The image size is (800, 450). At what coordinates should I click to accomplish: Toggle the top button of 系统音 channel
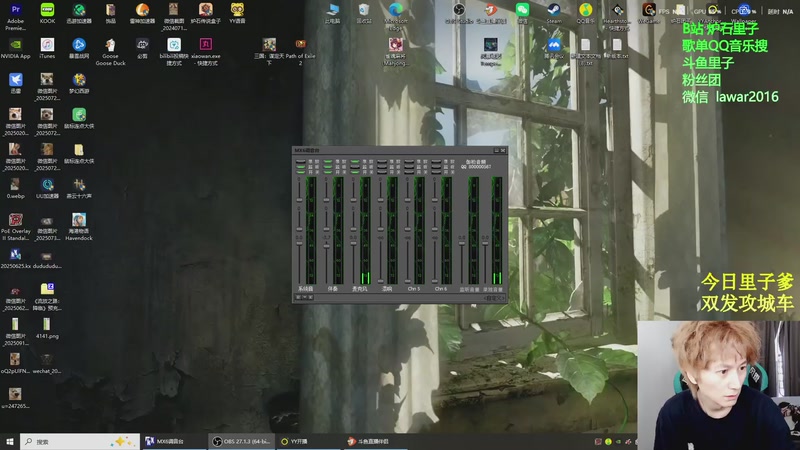[x=301, y=161]
